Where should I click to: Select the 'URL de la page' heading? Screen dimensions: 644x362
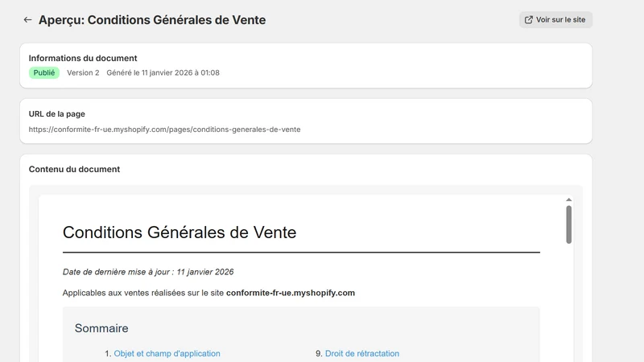click(x=56, y=114)
